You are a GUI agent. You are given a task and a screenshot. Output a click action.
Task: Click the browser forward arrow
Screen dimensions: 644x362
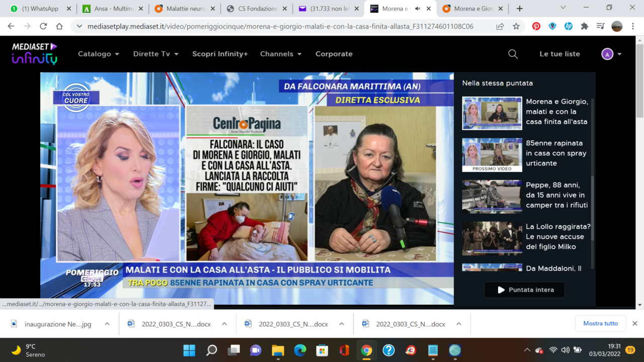(27, 26)
